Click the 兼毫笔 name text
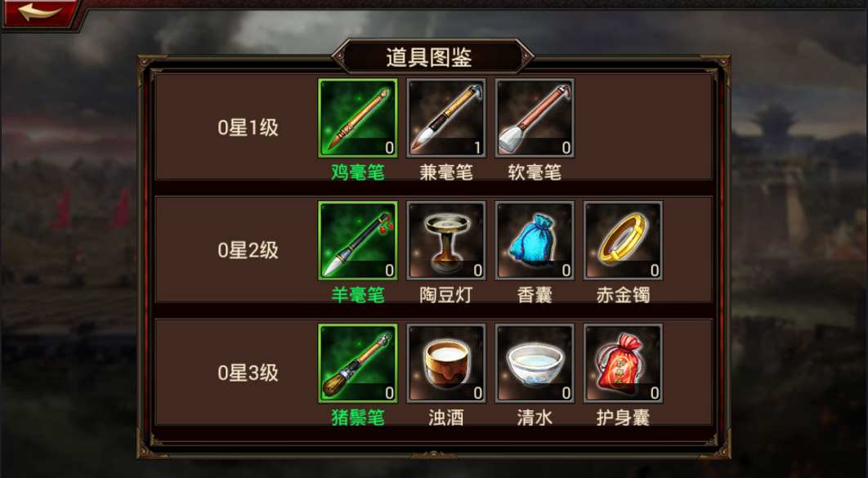 coord(446,172)
